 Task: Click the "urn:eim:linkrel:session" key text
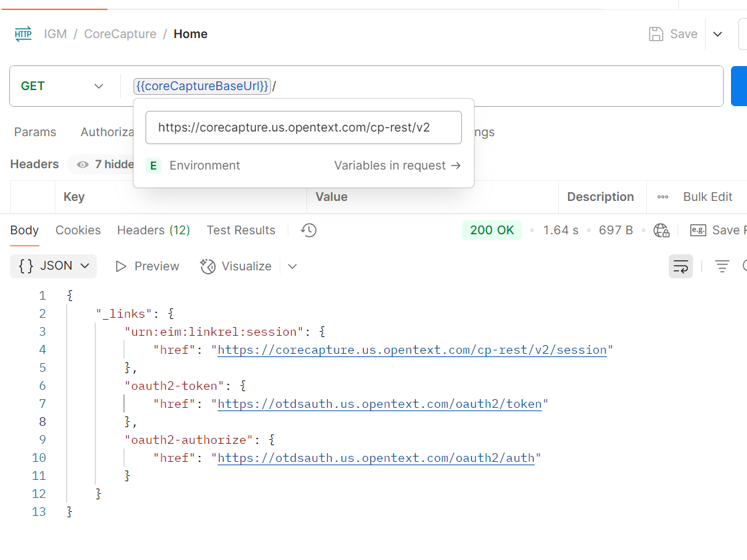pyautogui.click(x=214, y=332)
